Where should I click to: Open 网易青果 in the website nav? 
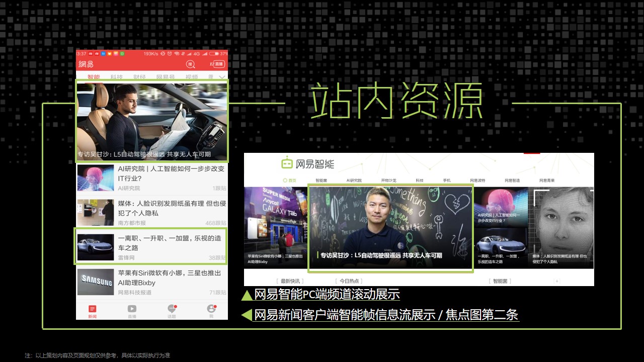click(x=547, y=180)
